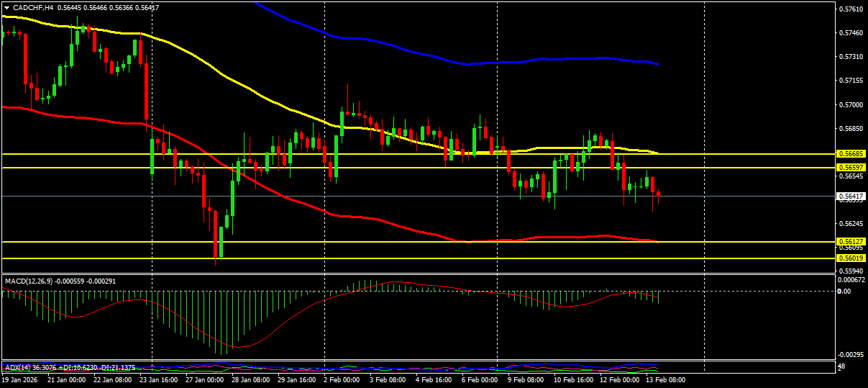Click the current price label 0.56417
The height and width of the screenshot is (388, 868).
click(x=851, y=196)
